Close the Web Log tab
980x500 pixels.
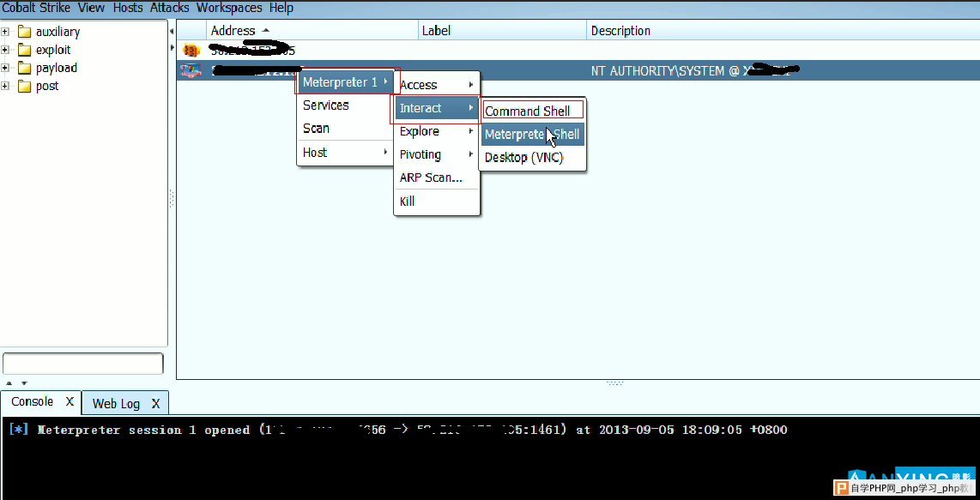(155, 404)
